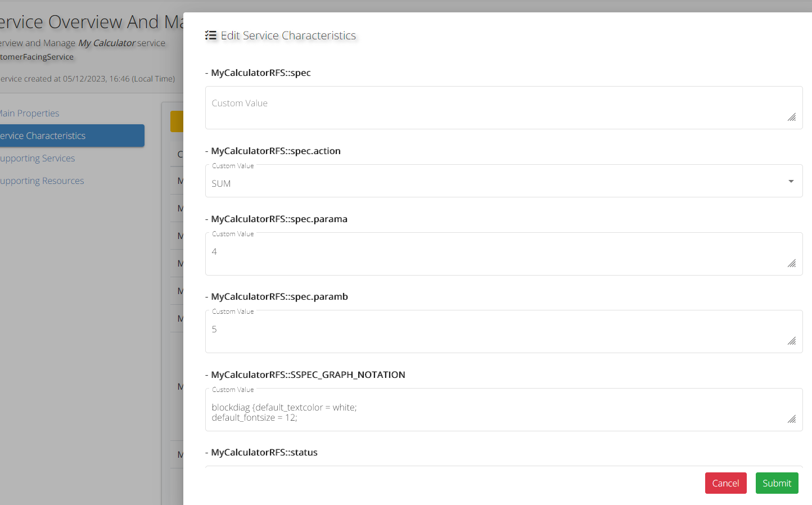The width and height of the screenshot is (812, 505).
Task: Go to Supporting Resources tab
Action: click(42, 181)
